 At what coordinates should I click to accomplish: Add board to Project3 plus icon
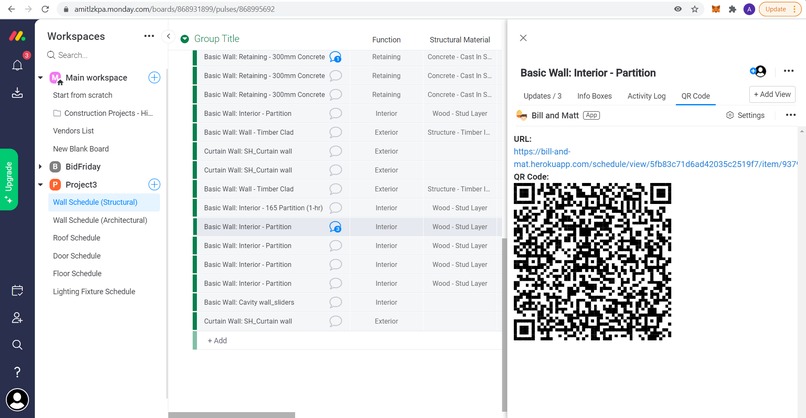coord(154,185)
